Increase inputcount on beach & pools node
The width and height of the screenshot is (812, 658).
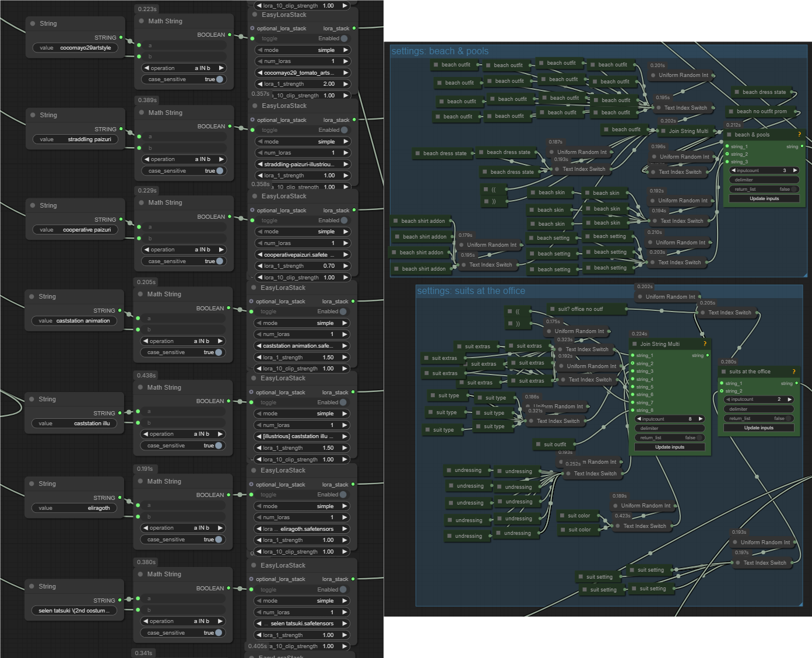pos(795,170)
